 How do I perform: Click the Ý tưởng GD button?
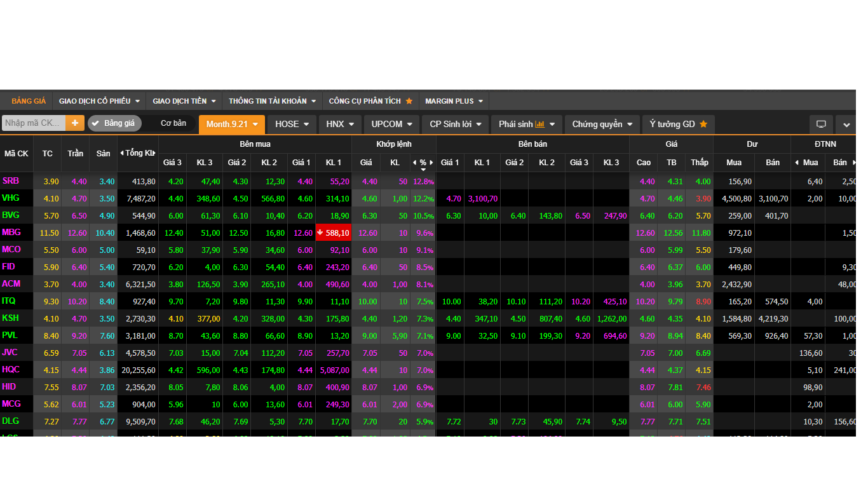click(x=678, y=125)
